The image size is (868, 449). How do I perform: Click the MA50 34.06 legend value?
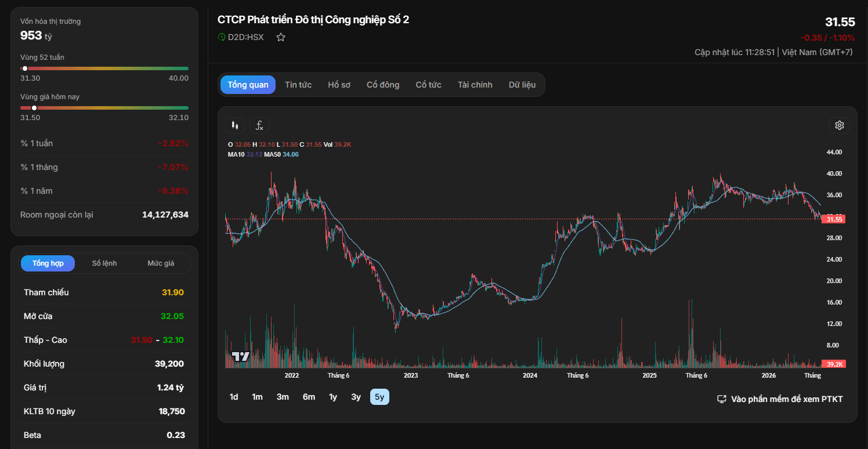(x=291, y=154)
